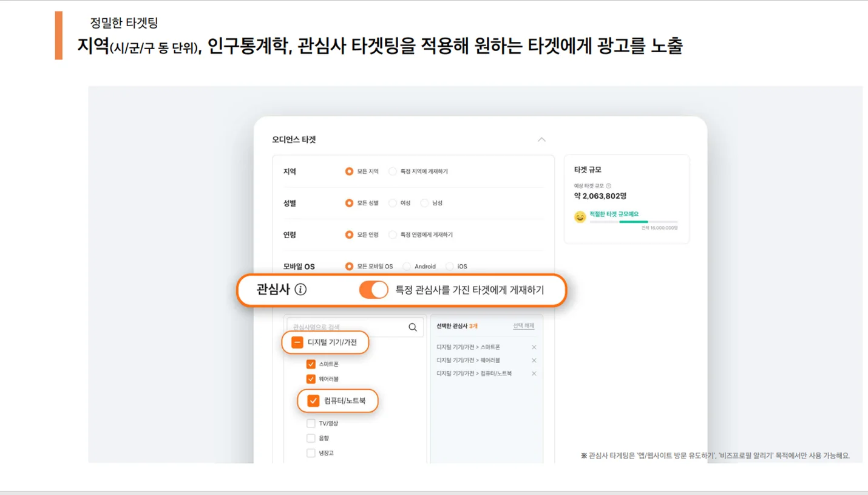Select the 모든 지역 radio button
868x495 pixels.
pyautogui.click(x=349, y=171)
